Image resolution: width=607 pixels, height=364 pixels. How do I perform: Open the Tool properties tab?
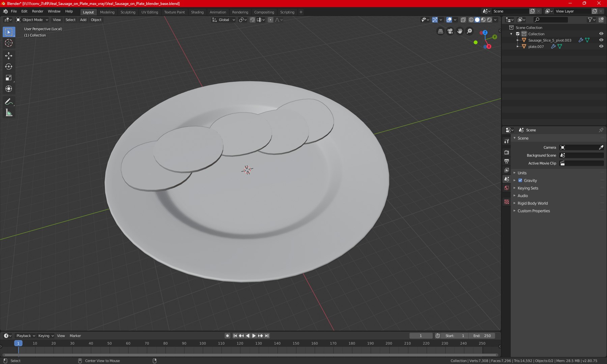coord(507,141)
